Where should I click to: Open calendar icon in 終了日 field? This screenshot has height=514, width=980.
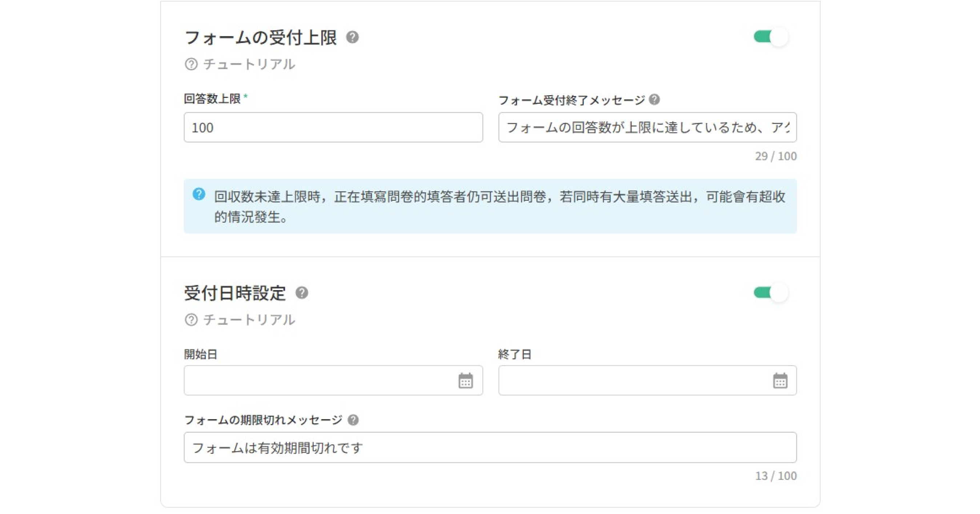click(x=780, y=381)
